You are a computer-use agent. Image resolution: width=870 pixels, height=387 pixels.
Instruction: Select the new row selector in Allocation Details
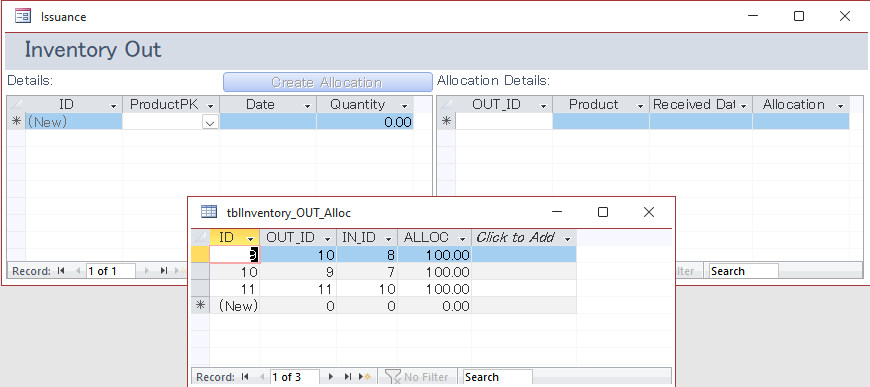point(446,122)
